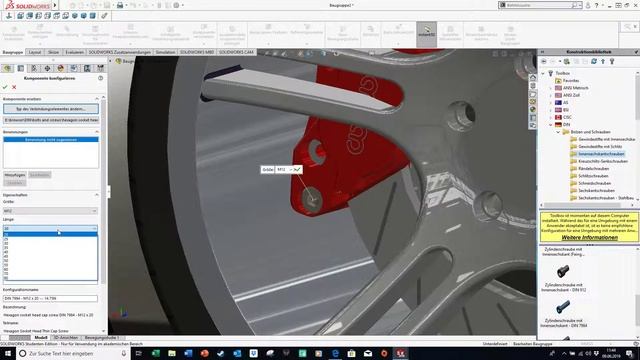Collapse Bolzen und Schrauben folder

click(558, 132)
